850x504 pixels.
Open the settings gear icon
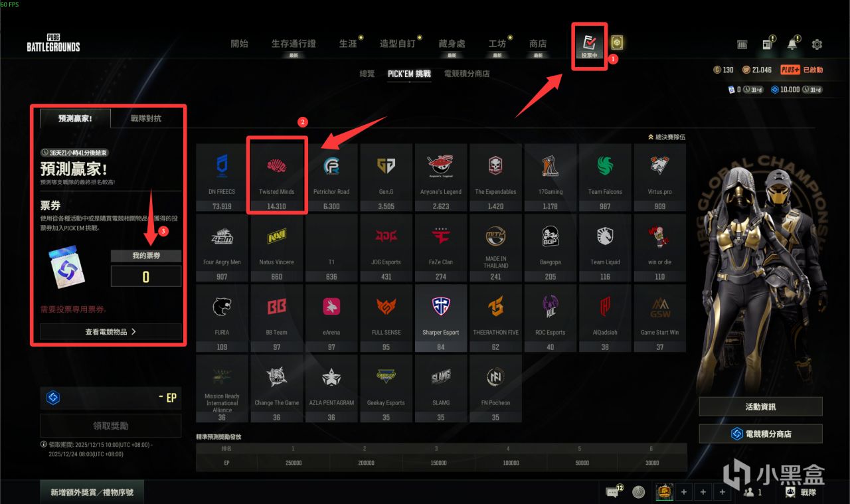point(817,44)
